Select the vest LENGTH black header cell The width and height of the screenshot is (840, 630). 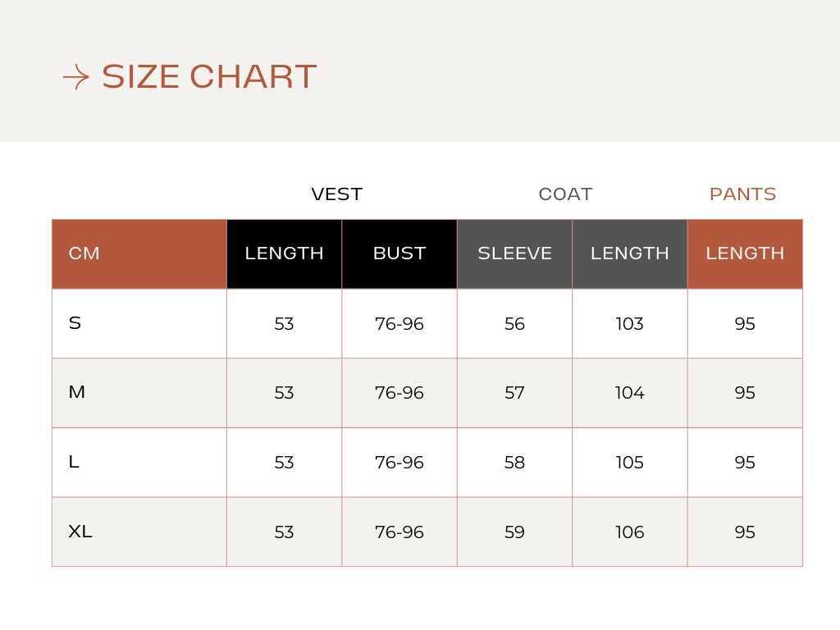284,254
